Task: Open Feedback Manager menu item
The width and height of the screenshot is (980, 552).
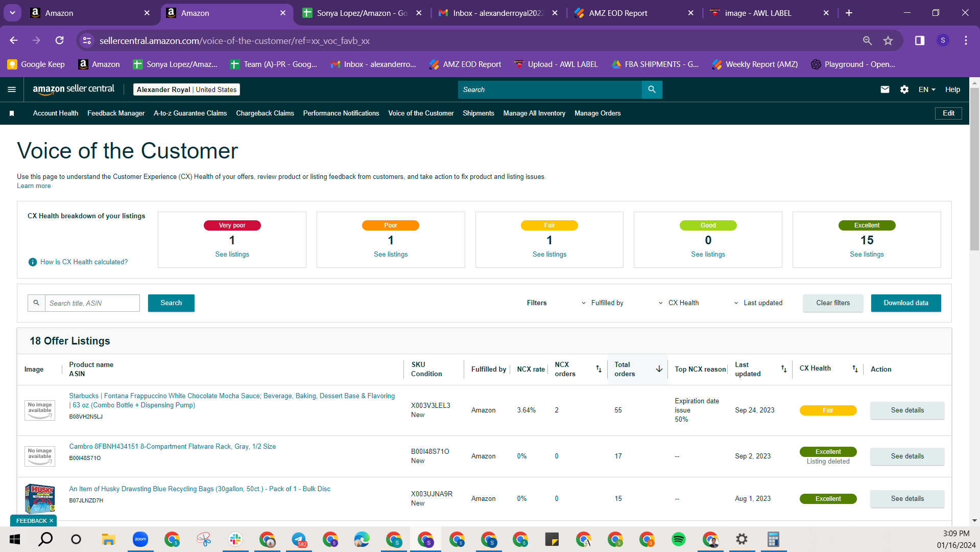Action: 116,113
